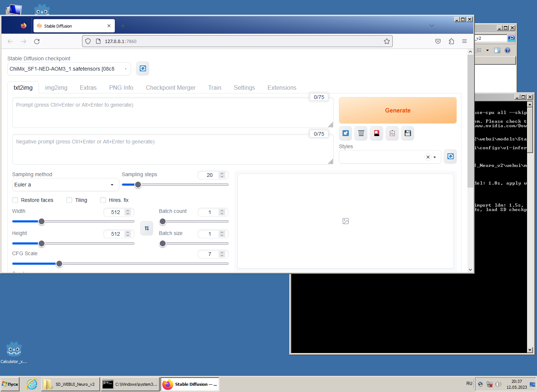Image resolution: width=537 pixels, height=392 pixels.
Task: Switch to SD_WEBUI_Neuro_v2 folder in taskbar
Action: point(71,384)
